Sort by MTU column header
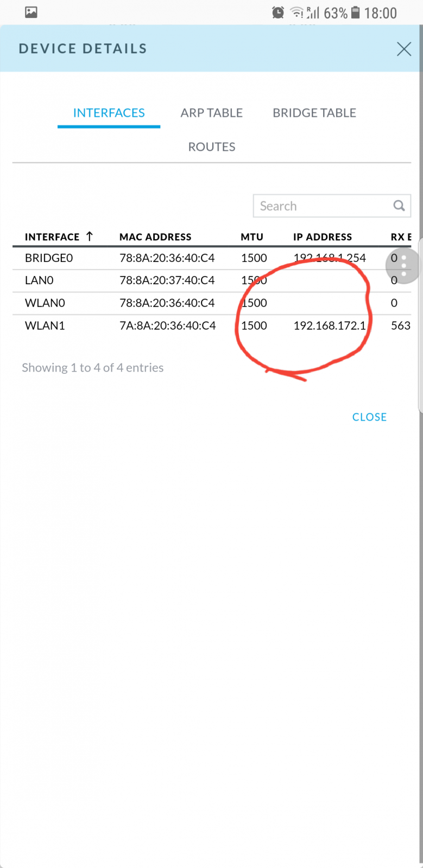Image resolution: width=423 pixels, height=868 pixels. 252,237
